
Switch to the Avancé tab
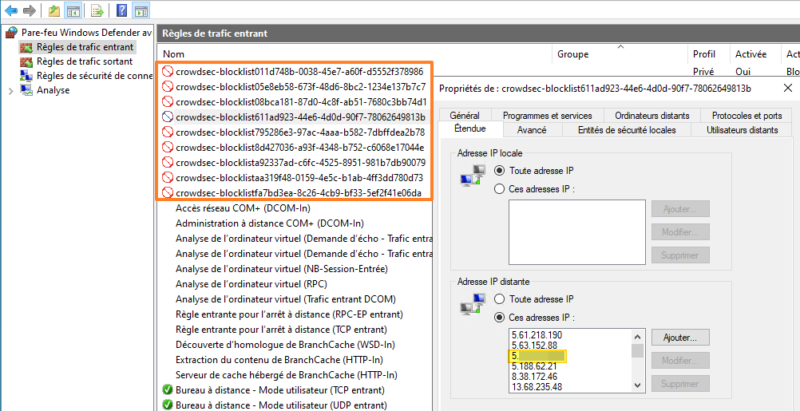tap(532, 130)
